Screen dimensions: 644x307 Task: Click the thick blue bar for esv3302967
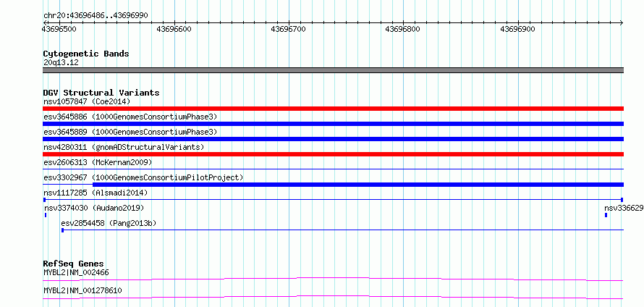(x=358, y=185)
